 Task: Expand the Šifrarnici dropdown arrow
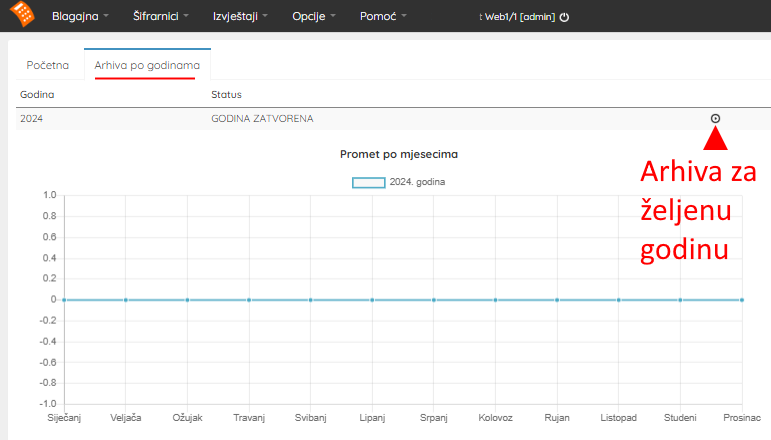186,16
